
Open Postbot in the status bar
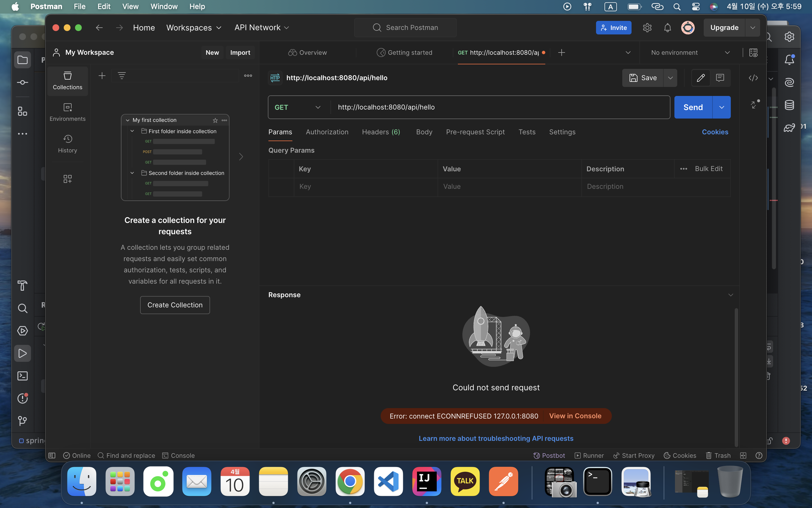[549, 456]
